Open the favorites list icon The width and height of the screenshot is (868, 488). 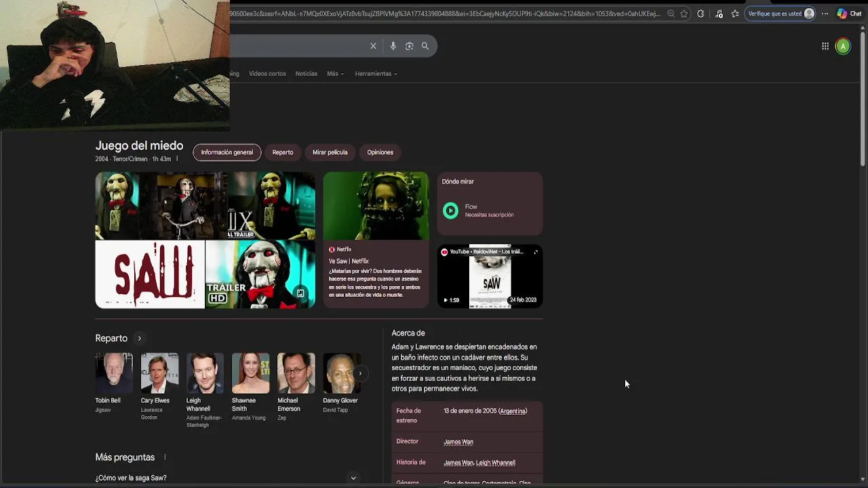(735, 14)
